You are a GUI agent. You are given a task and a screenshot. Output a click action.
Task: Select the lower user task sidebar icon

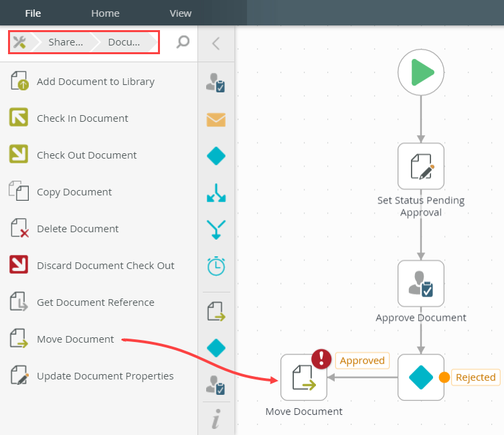[216, 385]
